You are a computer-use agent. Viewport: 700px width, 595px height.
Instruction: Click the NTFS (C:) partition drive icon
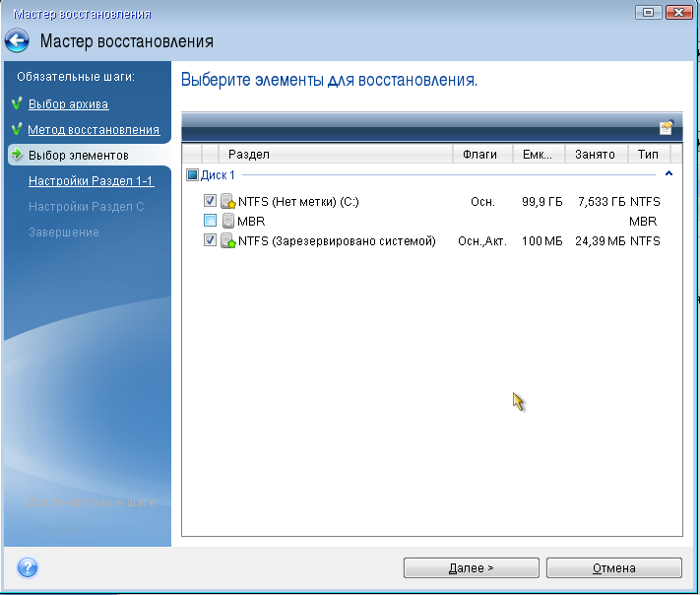point(228,201)
